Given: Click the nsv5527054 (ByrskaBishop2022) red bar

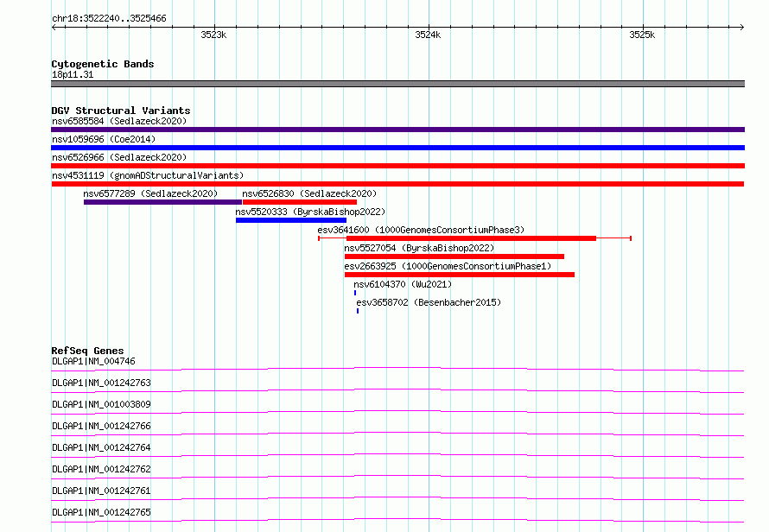Looking at the screenshot, I should click(454, 256).
